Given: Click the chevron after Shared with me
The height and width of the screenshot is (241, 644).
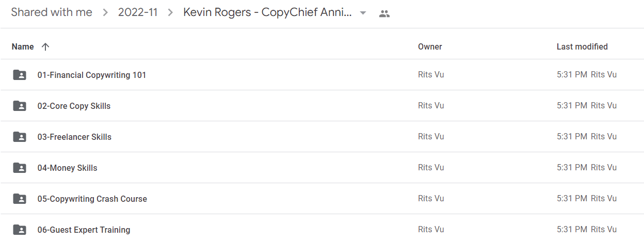Looking at the screenshot, I should click(105, 13).
